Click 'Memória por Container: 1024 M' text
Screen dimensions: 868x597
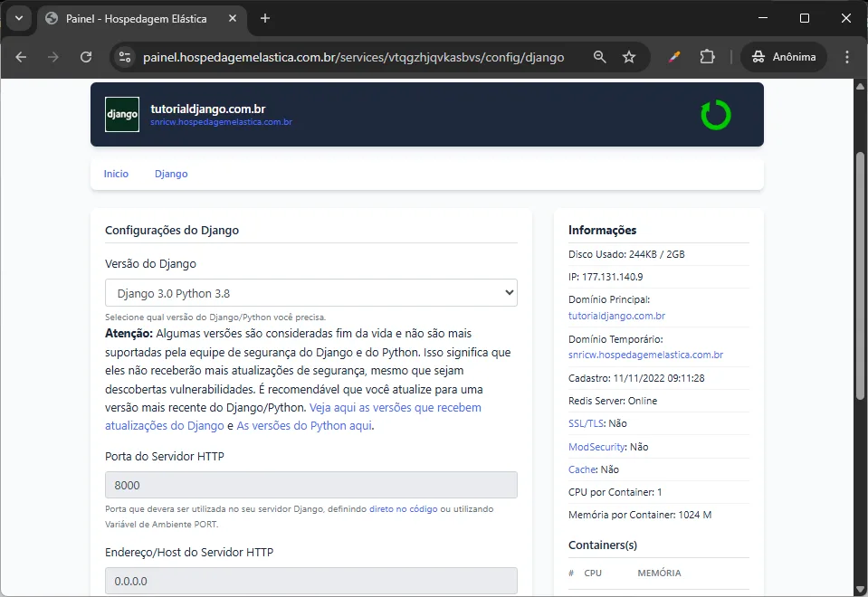tap(640, 515)
